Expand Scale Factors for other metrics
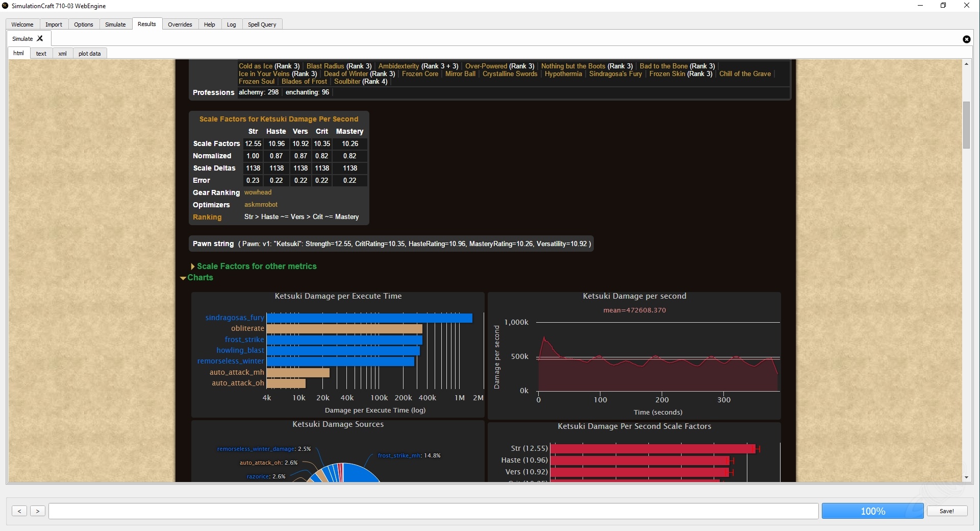The image size is (980, 531). (x=256, y=266)
